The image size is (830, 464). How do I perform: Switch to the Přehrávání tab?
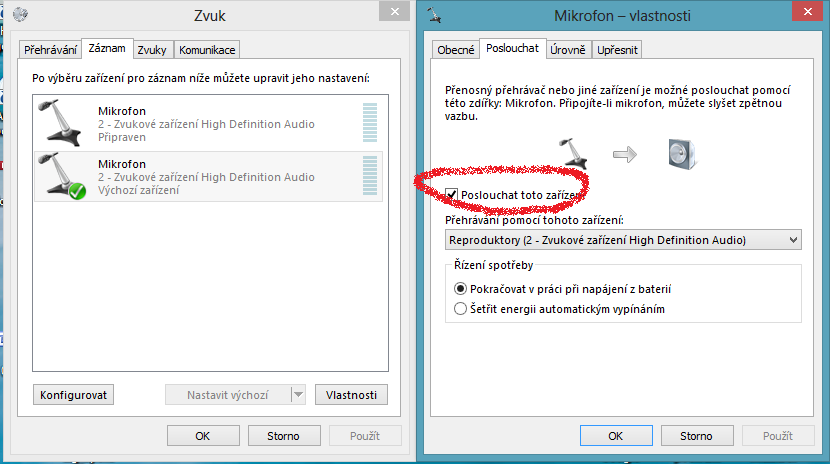coord(49,50)
